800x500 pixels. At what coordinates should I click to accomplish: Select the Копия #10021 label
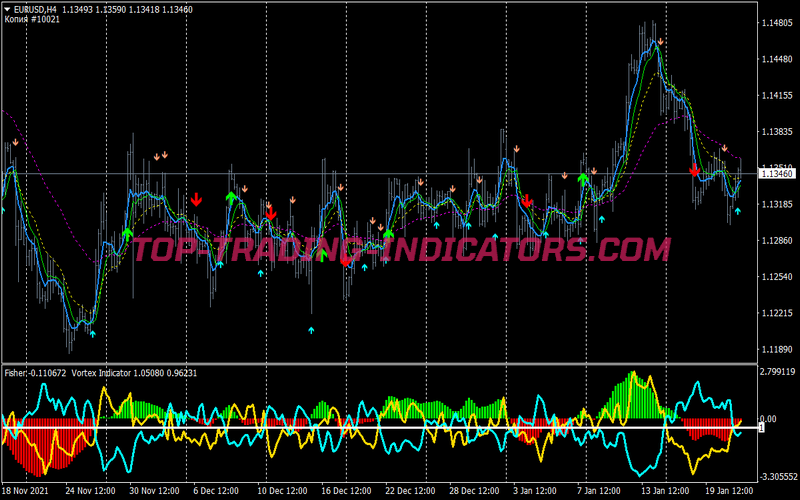(32, 19)
